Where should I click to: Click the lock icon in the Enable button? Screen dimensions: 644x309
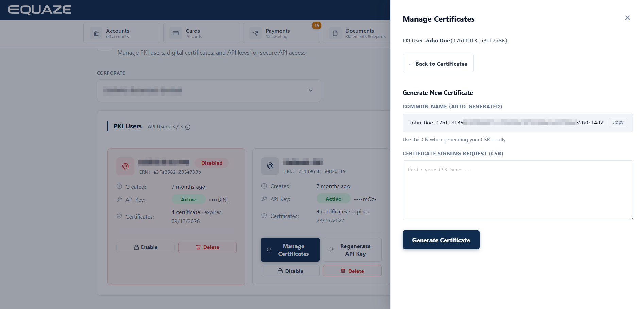click(136, 247)
